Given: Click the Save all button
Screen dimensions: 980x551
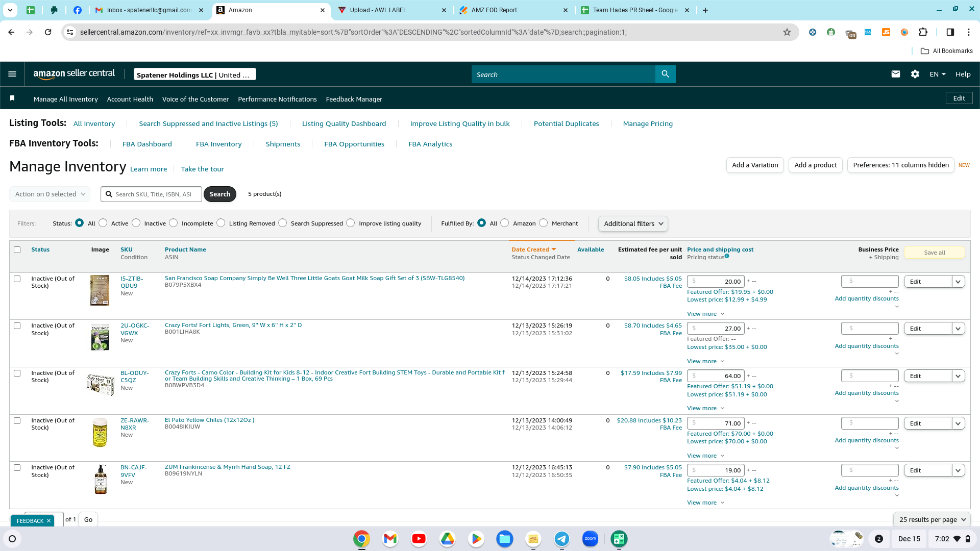Looking at the screenshot, I should click(935, 253).
